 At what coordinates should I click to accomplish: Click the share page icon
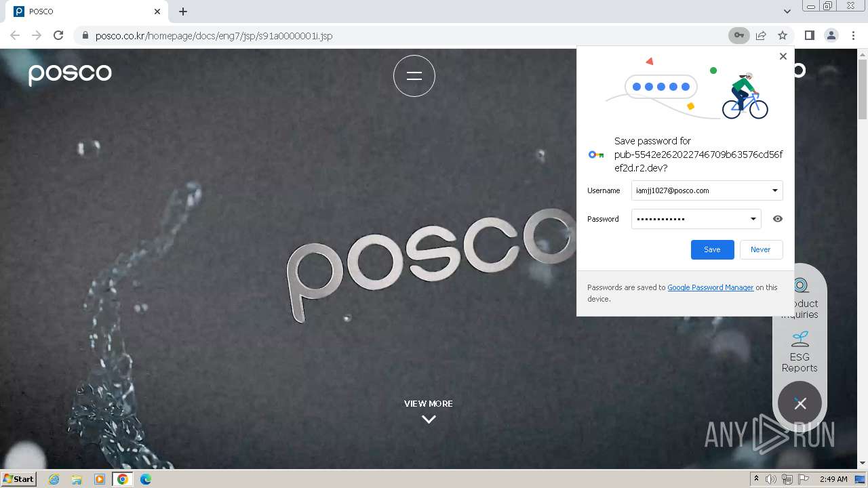(x=761, y=35)
